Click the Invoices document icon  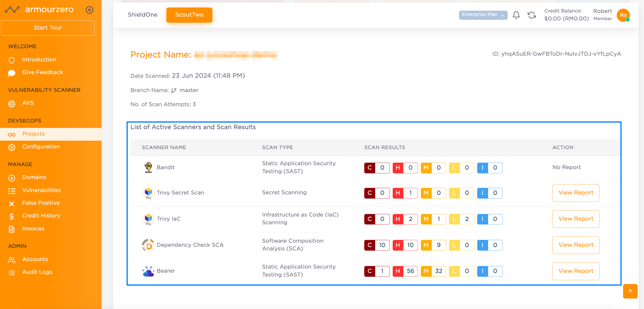click(x=12, y=229)
